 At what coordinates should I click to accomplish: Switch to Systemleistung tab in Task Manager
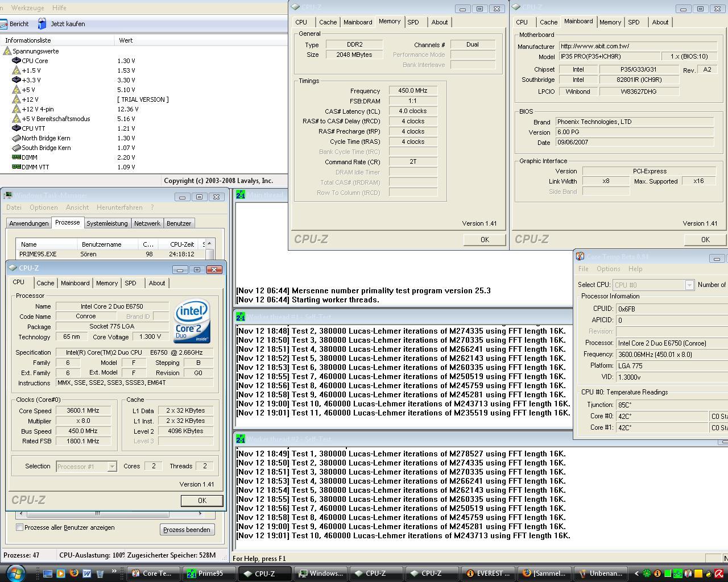point(107,223)
